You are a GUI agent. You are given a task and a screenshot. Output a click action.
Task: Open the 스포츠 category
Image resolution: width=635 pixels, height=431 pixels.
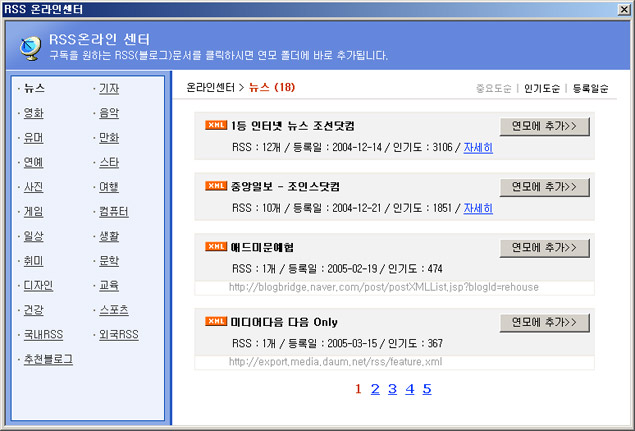tap(113, 310)
